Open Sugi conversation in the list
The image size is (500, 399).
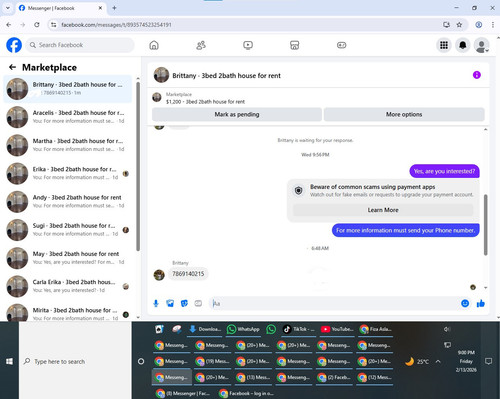point(68,230)
